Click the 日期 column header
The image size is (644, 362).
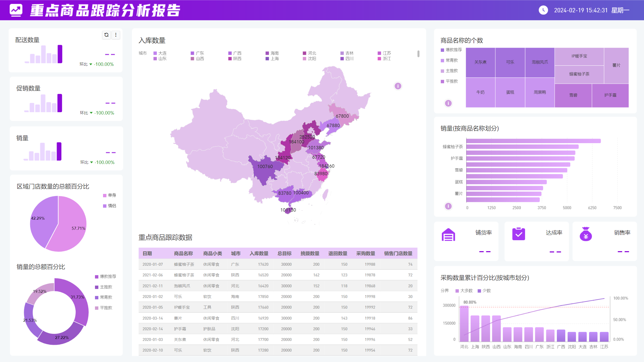click(147, 253)
